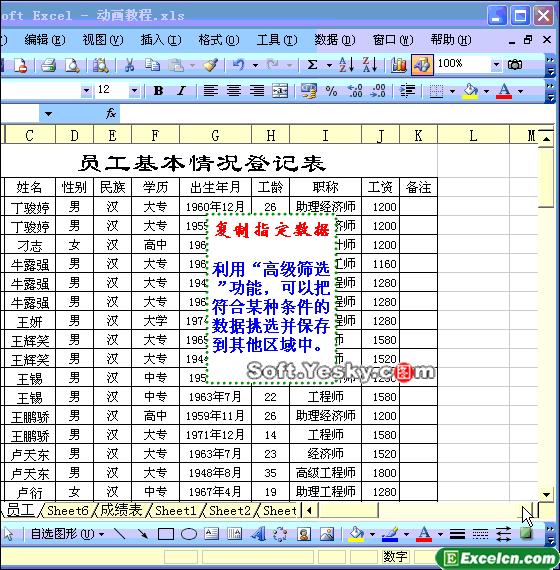Image resolution: width=560 pixels, height=570 pixels.
Task: Click the Select Objects pointer tool
Action: click(8, 534)
